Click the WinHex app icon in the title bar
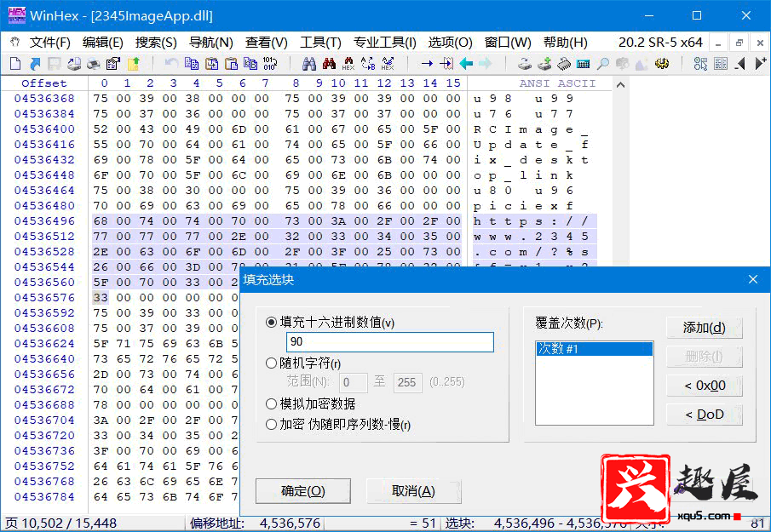771x532 pixels. 17,15
